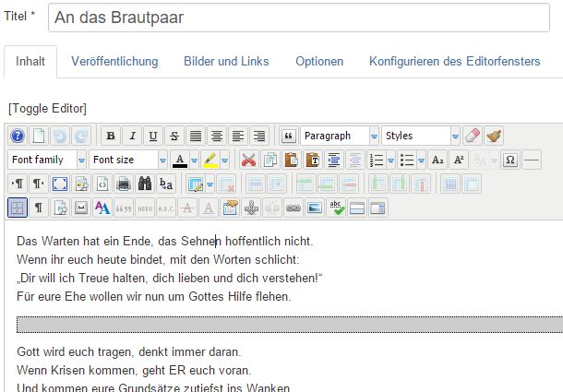Insert a table

pyautogui.click(x=195, y=184)
